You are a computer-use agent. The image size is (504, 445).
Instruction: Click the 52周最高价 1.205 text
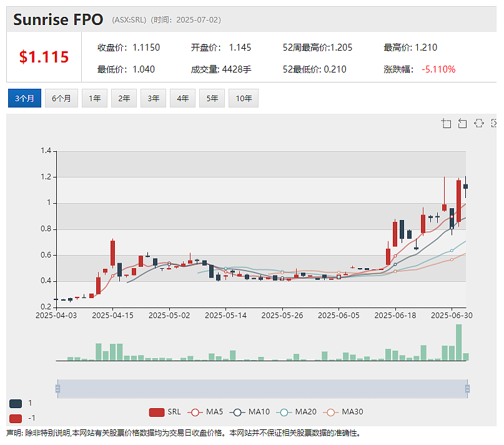pyautogui.click(x=317, y=47)
